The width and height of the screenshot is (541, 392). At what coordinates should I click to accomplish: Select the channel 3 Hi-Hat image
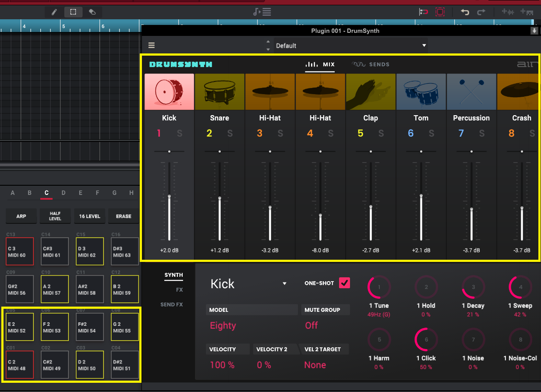(x=270, y=92)
